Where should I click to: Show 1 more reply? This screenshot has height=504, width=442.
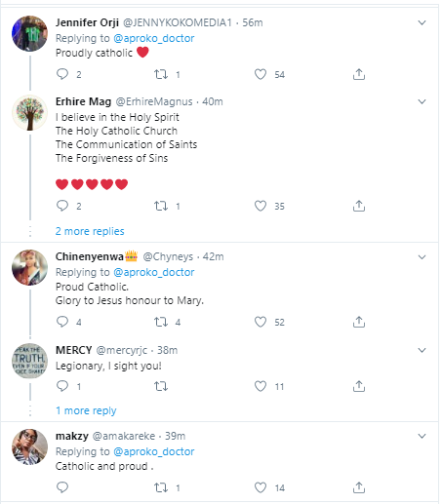click(86, 410)
